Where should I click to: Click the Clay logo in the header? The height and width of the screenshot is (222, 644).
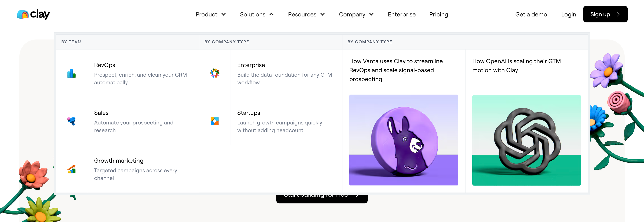point(33,14)
